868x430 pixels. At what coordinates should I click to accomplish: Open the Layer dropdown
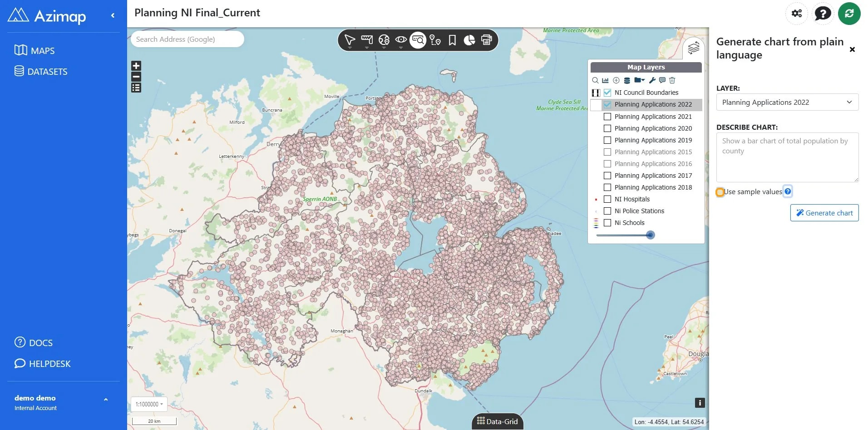[x=787, y=102]
